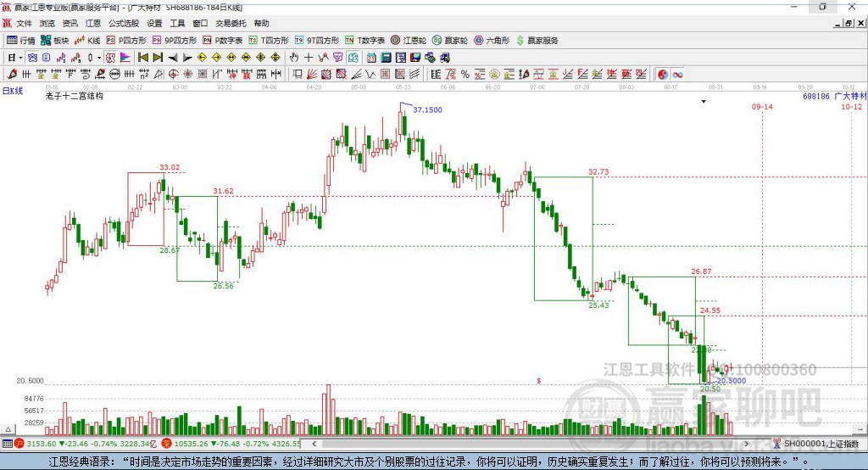
Task: Open the 江恩轮 Gann wheel tool
Action: coord(409,41)
